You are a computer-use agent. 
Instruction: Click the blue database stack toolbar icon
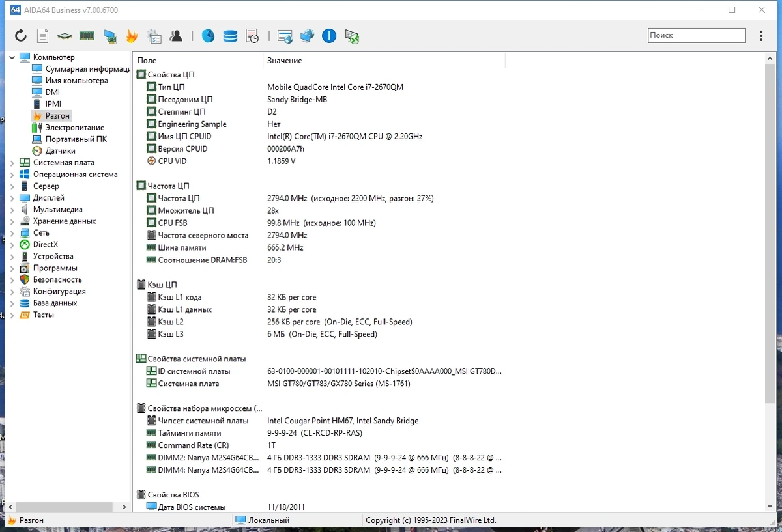[x=230, y=36]
